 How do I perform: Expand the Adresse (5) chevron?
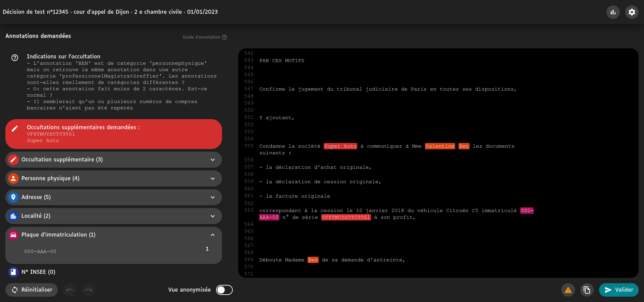213,197
